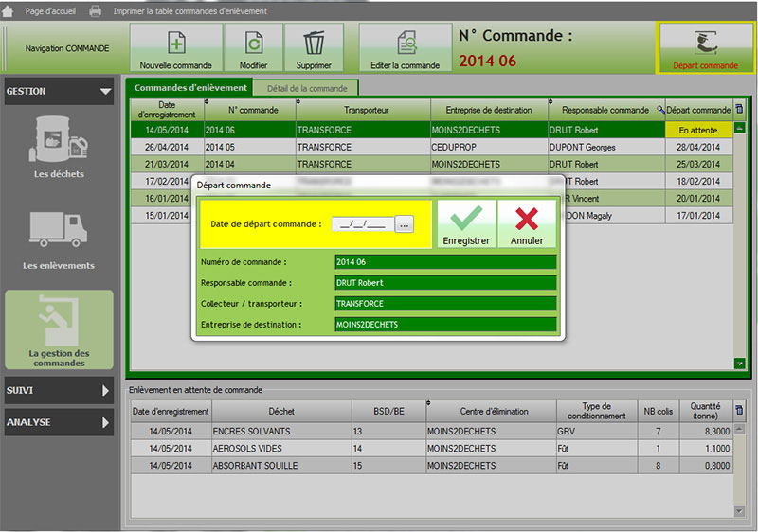Click Enregistrer button in dialog

466,224
